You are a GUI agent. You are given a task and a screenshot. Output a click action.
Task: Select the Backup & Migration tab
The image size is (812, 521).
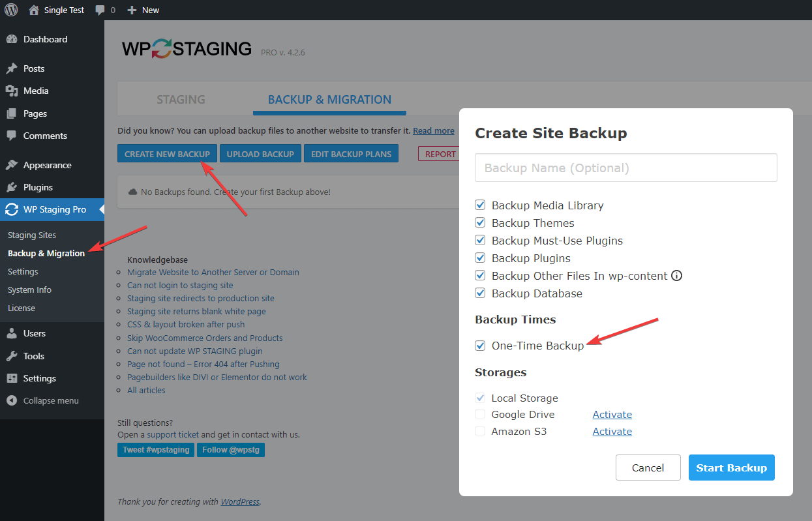click(329, 100)
